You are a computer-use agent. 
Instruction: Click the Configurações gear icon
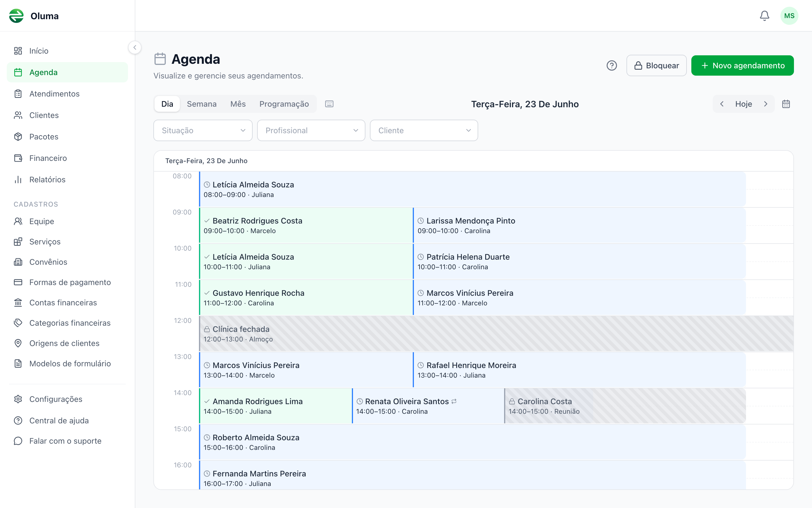pos(18,399)
